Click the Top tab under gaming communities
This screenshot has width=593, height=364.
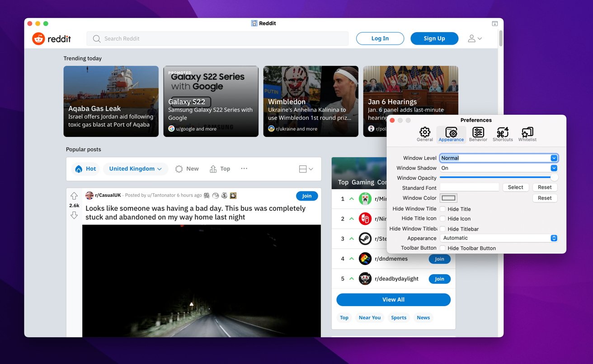coord(344,317)
